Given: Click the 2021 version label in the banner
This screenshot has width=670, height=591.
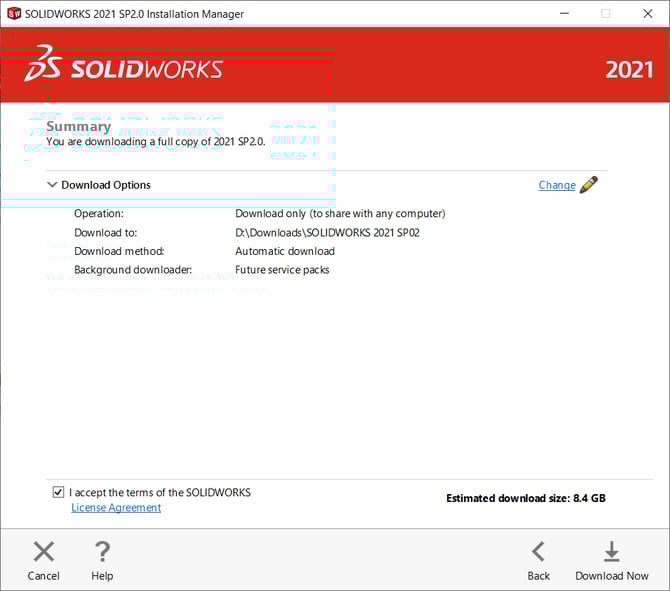Looking at the screenshot, I should (629, 70).
